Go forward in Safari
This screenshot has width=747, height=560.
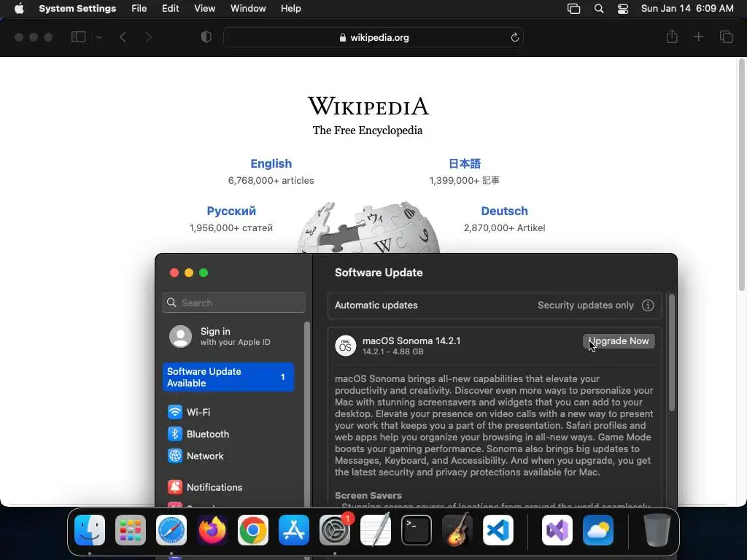pos(148,37)
